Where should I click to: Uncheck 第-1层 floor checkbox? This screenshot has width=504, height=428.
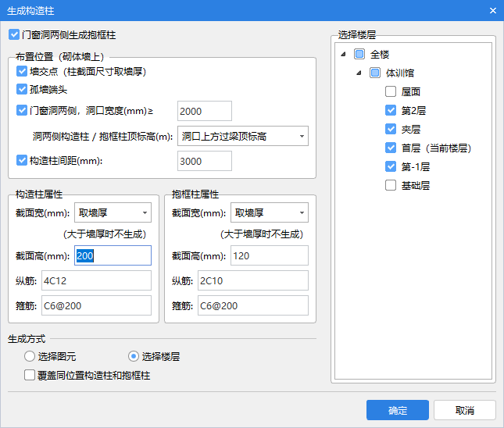(x=391, y=166)
